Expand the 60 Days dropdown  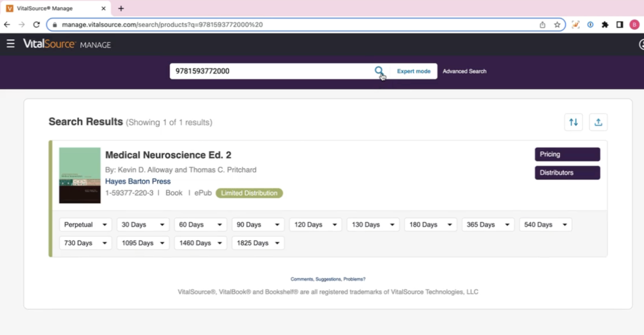(200, 225)
